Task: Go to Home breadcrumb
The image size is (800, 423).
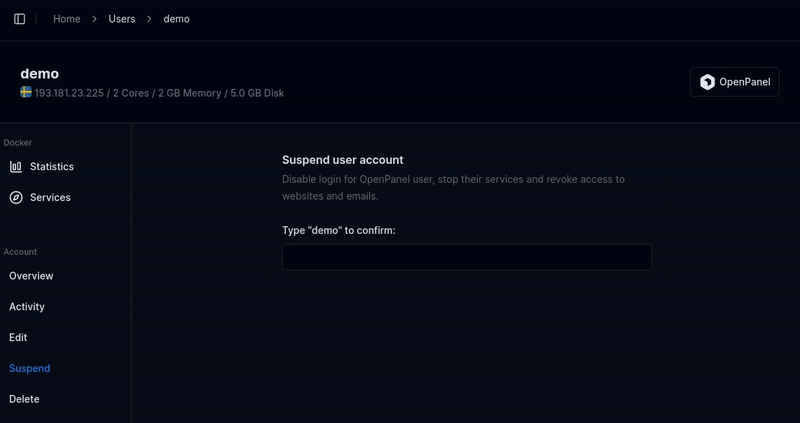Action: (67, 19)
